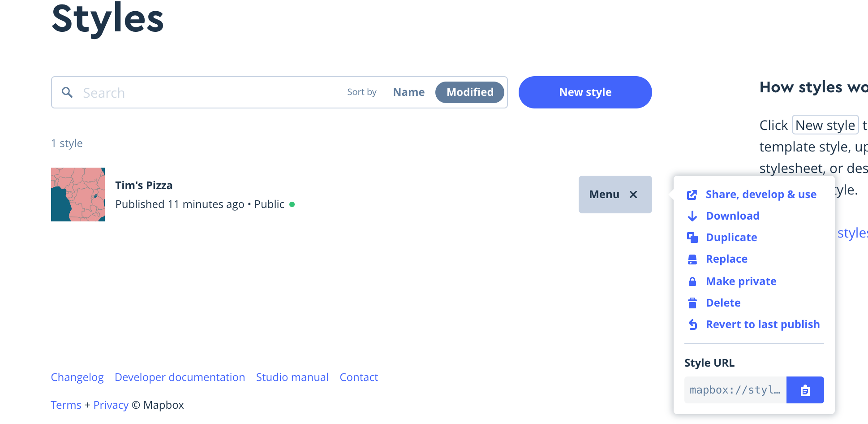Click the Tim's Pizza style name
Screen dimensions: 868x424
pyautogui.click(x=144, y=186)
